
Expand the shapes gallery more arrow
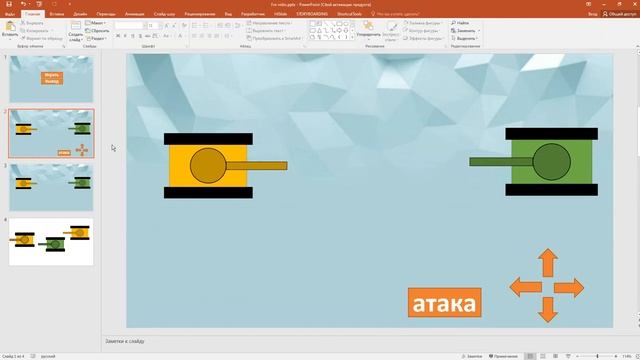pyautogui.click(x=353, y=37)
